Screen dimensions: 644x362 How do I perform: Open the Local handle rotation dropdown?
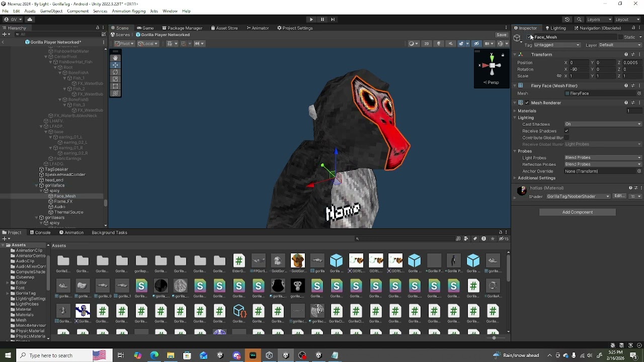(x=148, y=44)
